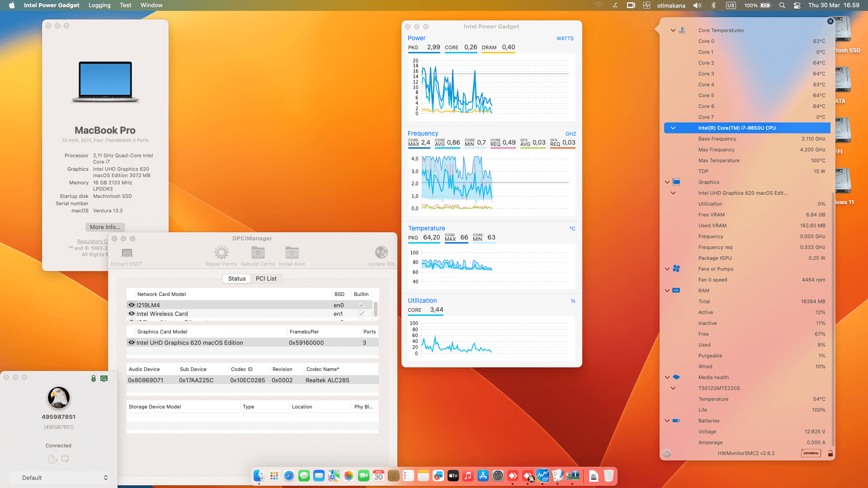Collapse the RAM section
The width and height of the screenshot is (868, 488).
667,291
